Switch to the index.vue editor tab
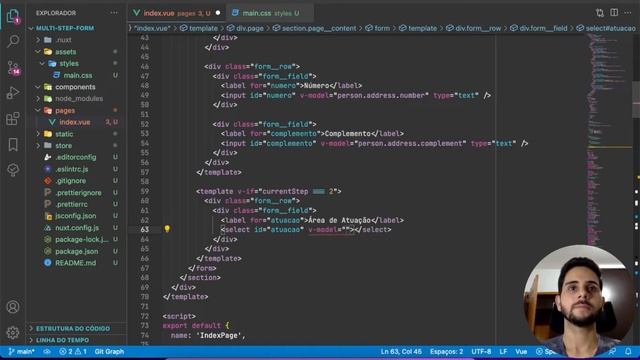This screenshot has height=360, width=640. [176, 13]
